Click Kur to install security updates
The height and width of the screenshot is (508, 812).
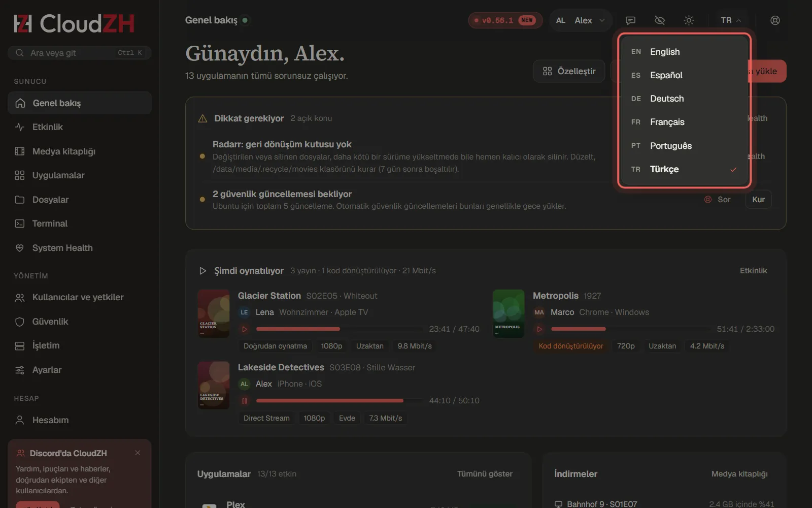click(x=758, y=200)
